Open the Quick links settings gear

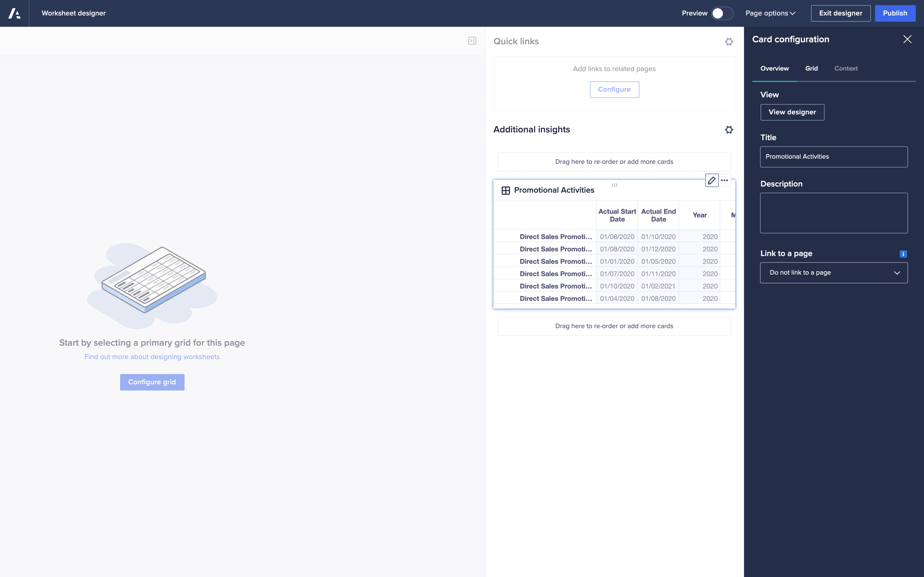[729, 41]
